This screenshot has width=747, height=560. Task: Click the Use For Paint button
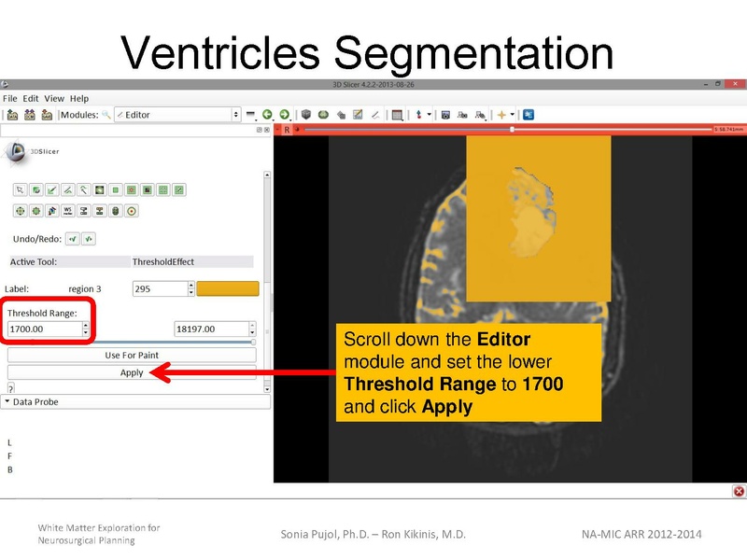coord(131,356)
